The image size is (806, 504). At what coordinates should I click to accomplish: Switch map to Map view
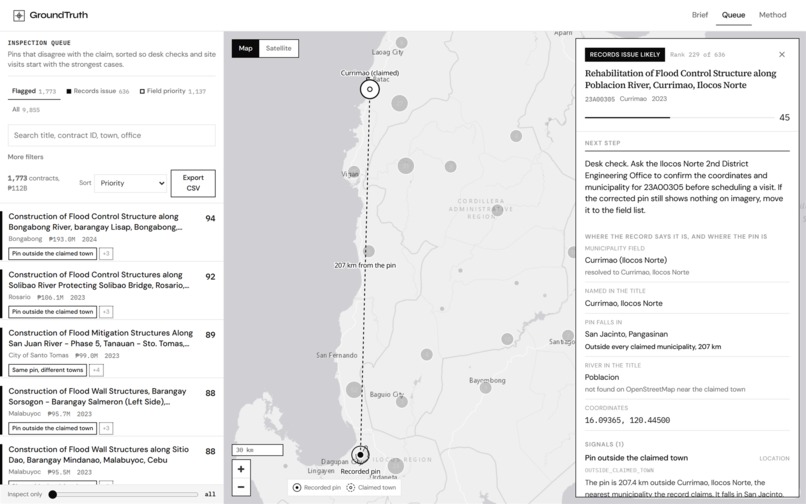coord(245,48)
